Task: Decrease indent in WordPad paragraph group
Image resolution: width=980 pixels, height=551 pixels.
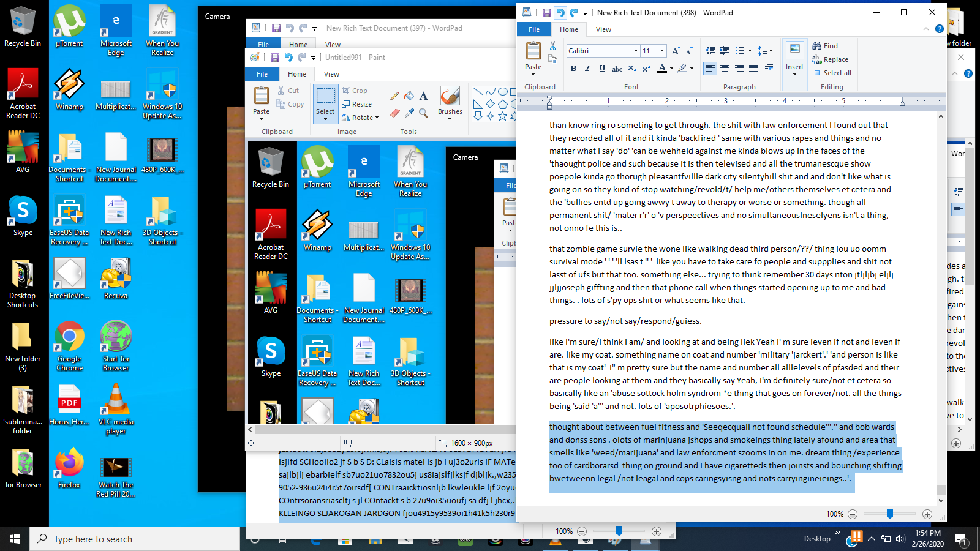Action: pyautogui.click(x=710, y=51)
